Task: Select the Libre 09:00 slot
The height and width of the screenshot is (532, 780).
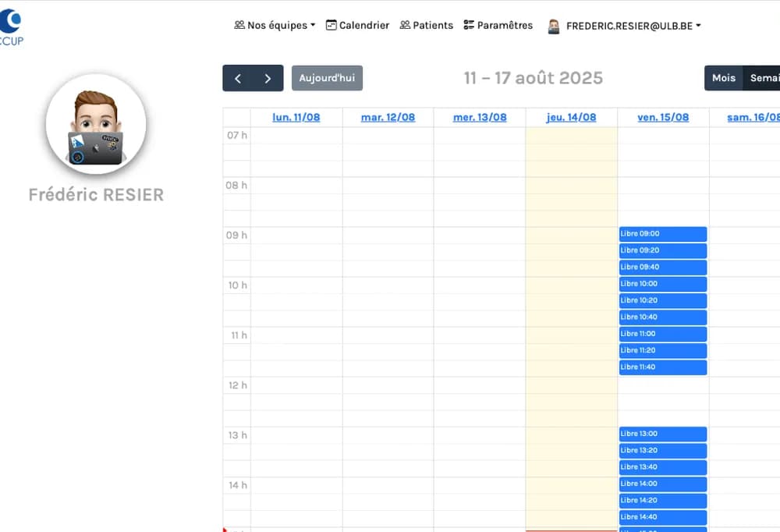Action: (662, 234)
